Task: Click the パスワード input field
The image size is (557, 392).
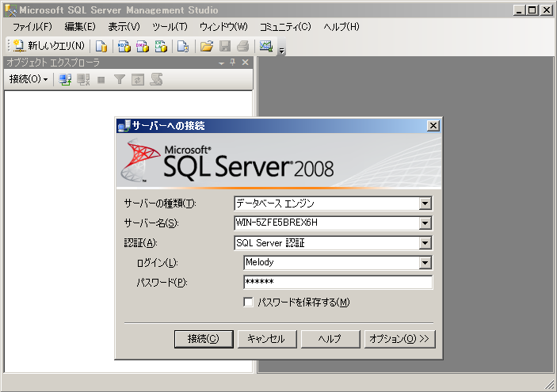Action: click(x=338, y=282)
